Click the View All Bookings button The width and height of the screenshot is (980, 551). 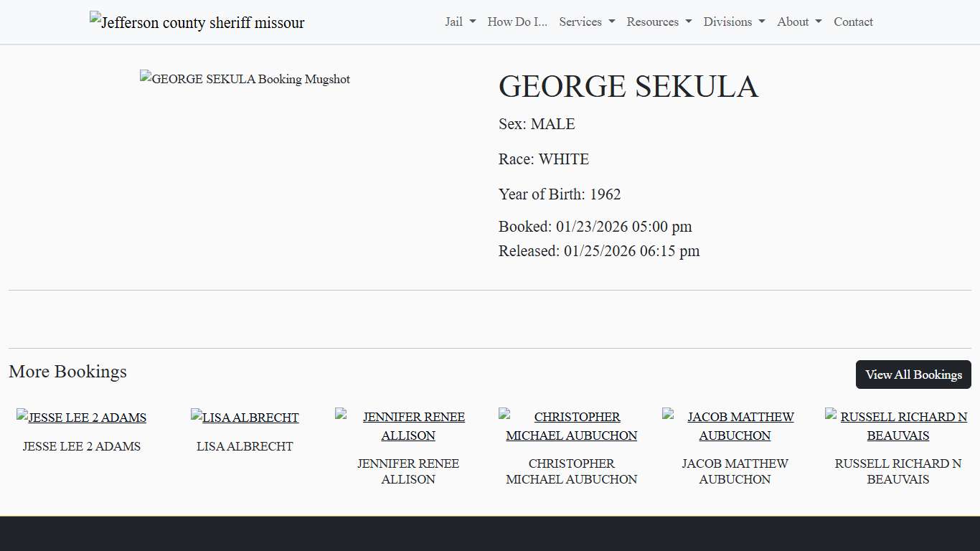[x=913, y=375]
